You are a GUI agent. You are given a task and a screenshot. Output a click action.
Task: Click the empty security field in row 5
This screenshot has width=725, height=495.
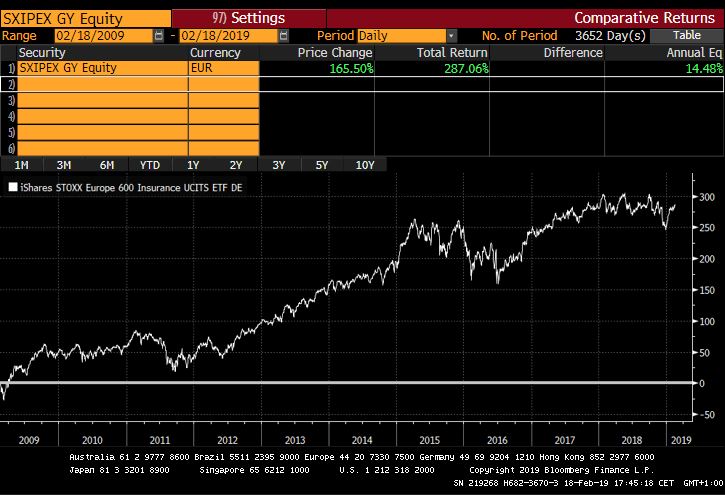(x=103, y=132)
